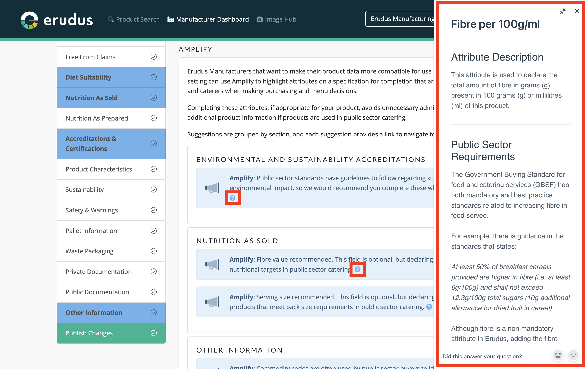Collapse the help panel with minimize arrows
Screen dimensions: 588x369
[x=563, y=11]
